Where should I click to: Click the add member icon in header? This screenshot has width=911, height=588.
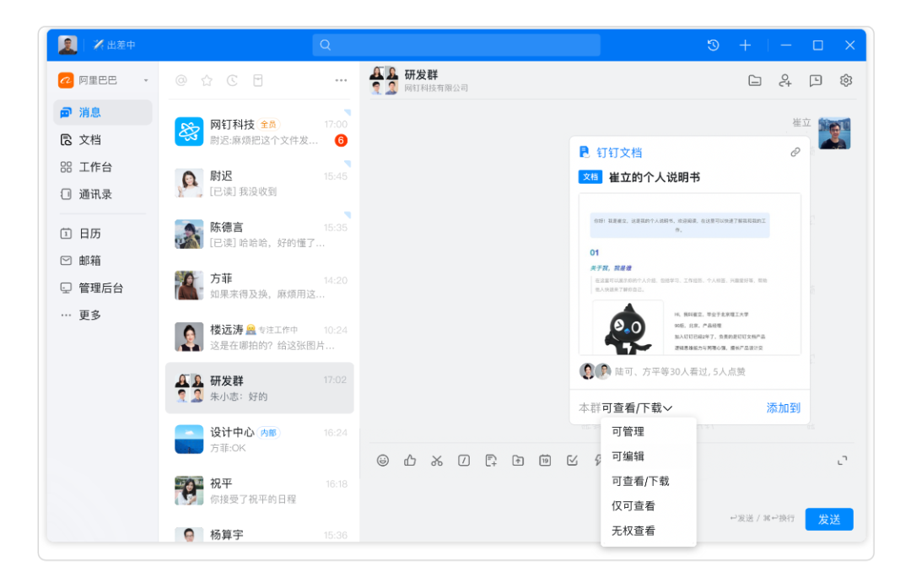tap(785, 80)
